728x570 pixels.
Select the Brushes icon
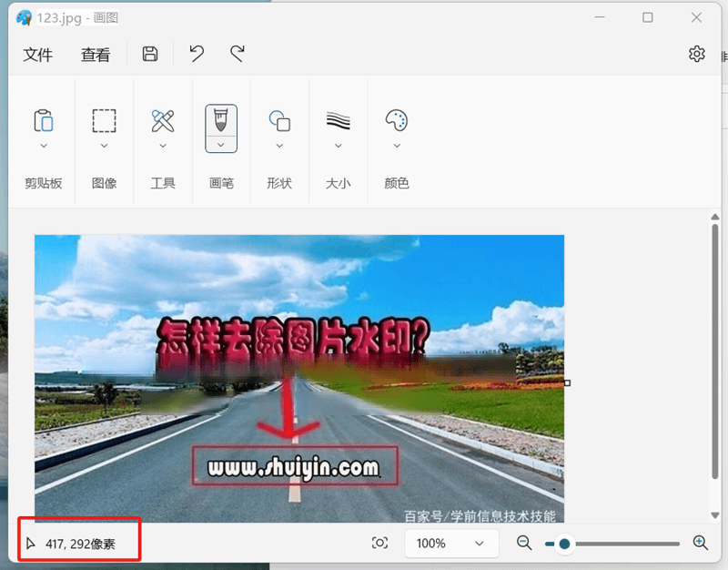[x=221, y=119]
